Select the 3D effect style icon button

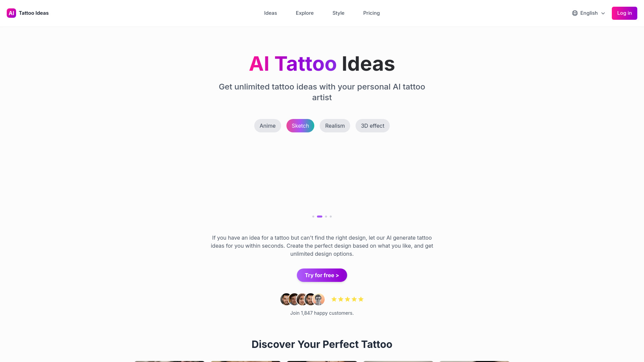372,126
